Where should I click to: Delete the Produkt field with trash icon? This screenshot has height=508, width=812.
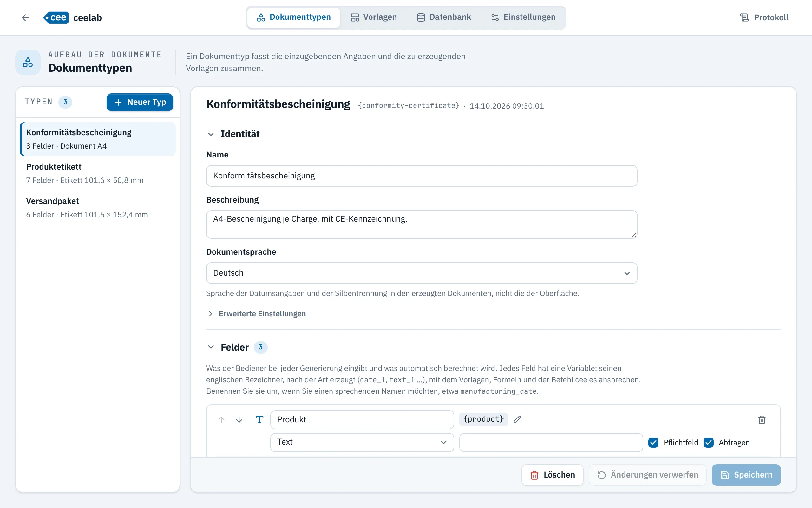point(762,420)
